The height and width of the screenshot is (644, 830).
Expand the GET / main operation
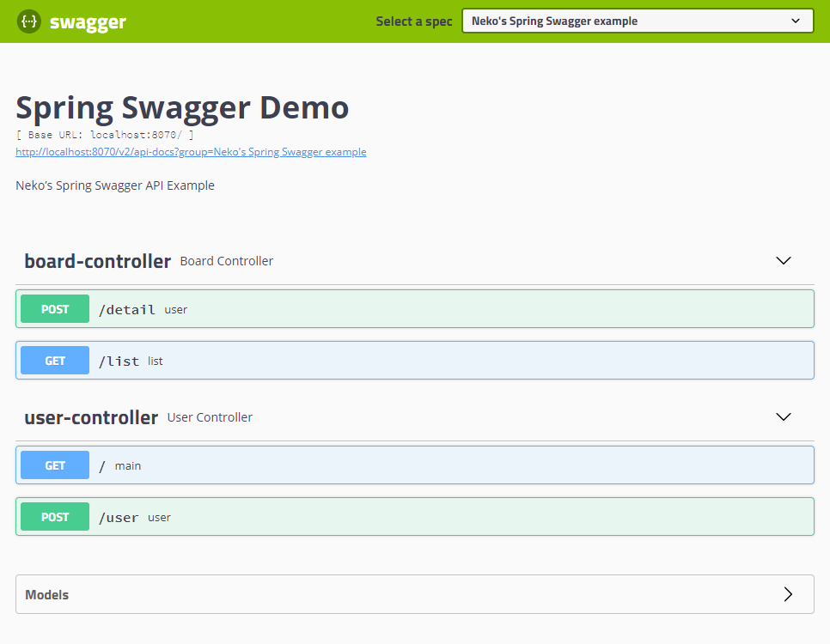click(x=414, y=465)
